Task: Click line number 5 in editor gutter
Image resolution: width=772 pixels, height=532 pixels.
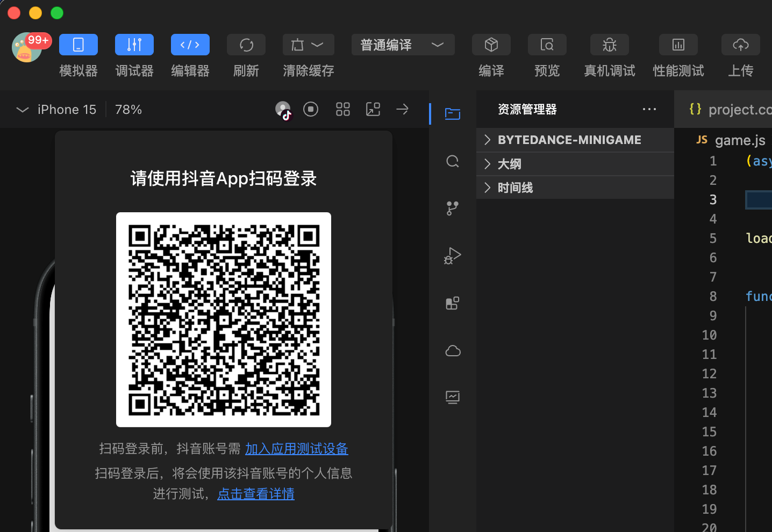Action: [713, 238]
